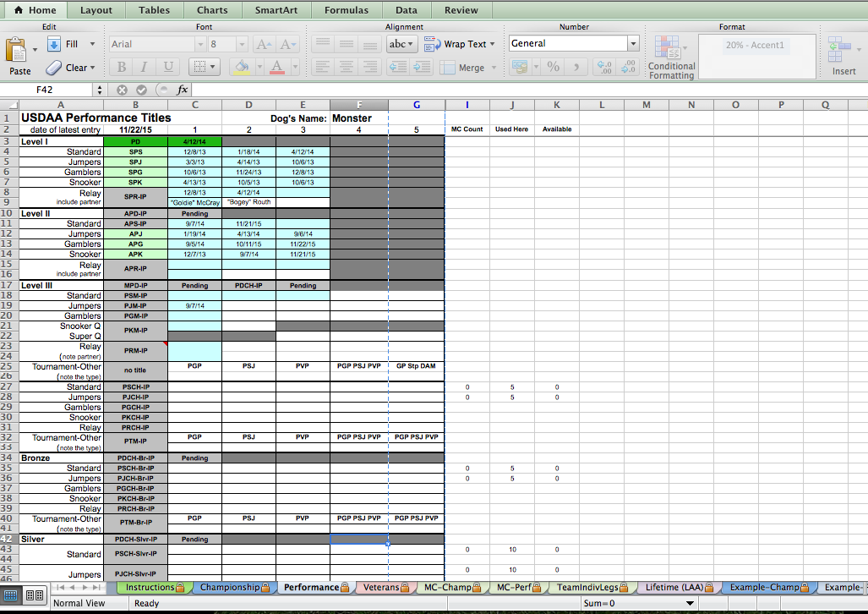Apply the percent style
The height and width of the screenshot is (614, 868).
coord(553,67)
